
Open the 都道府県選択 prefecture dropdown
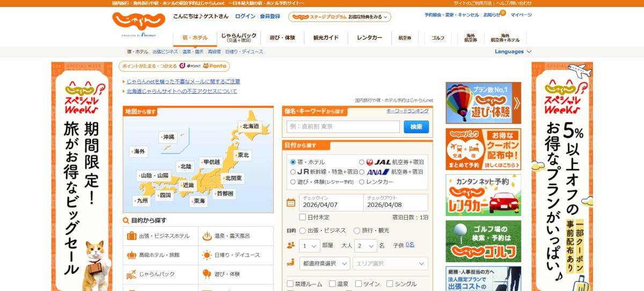point(325,263)
